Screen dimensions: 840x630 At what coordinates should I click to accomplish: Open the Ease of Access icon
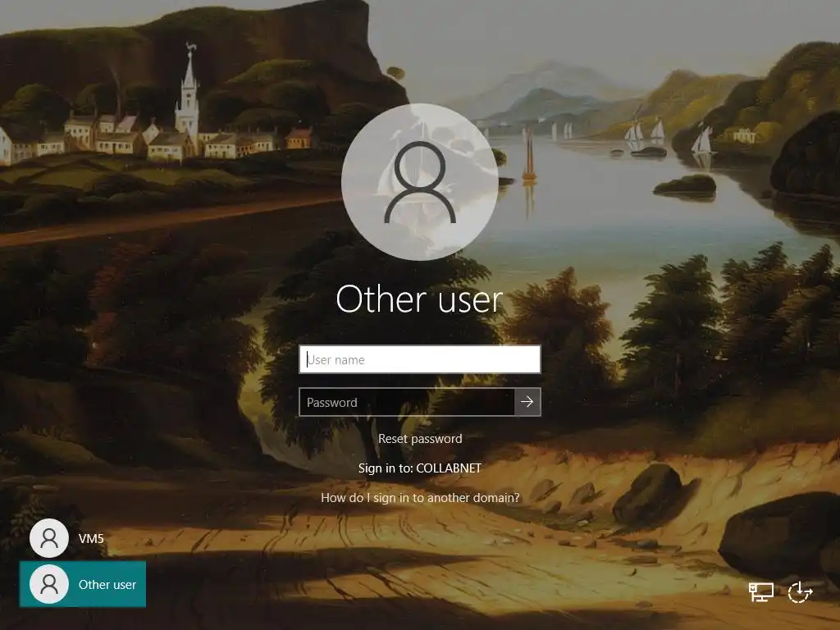tap(801, 592)
